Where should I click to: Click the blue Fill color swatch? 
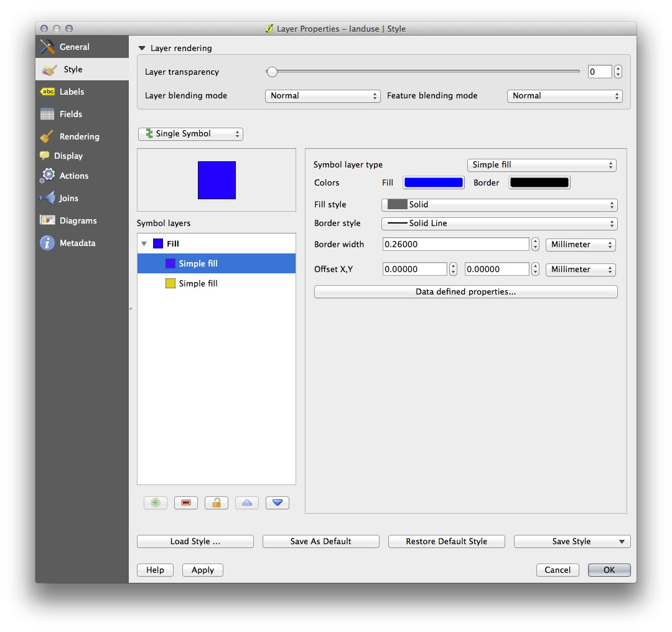tap(434, 182)
